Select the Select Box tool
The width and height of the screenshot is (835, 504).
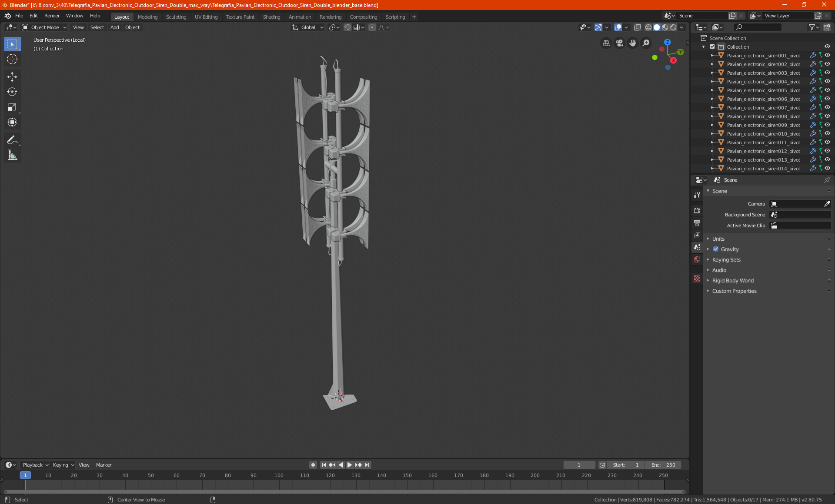[x=12, y=44]
